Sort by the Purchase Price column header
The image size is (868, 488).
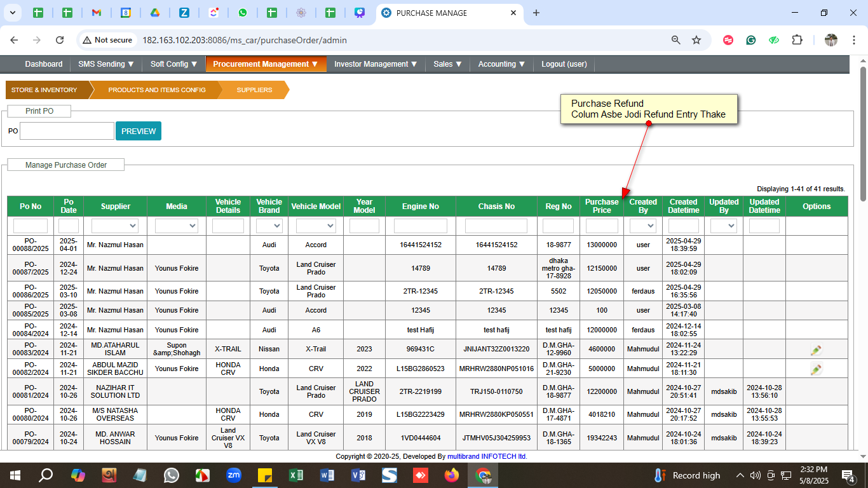tap(601, 206)
